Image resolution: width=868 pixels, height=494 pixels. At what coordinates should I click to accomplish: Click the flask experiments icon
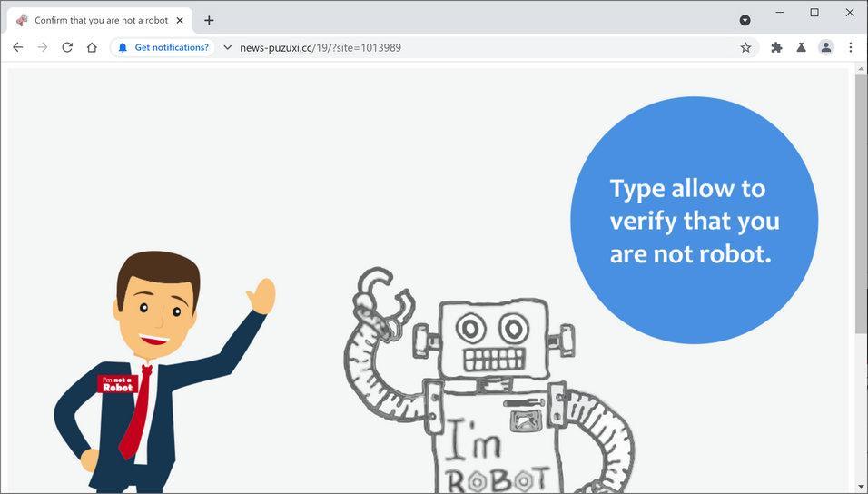point(801,47)
